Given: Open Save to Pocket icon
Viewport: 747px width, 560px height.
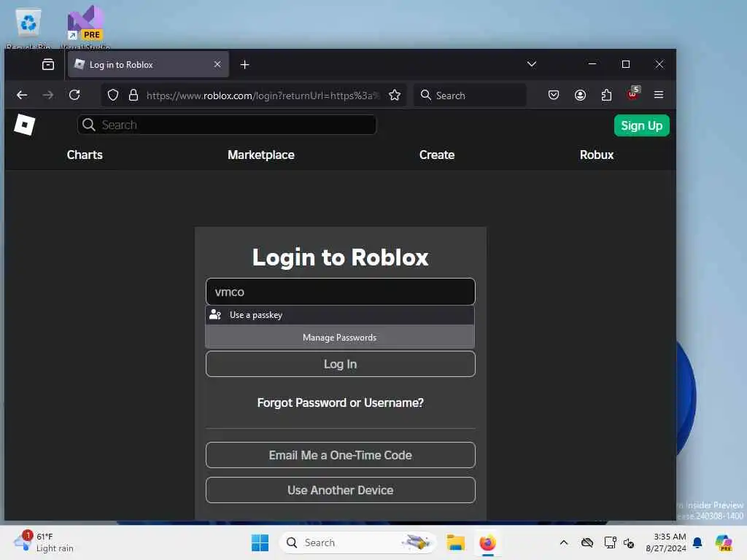Looking at the screenshot, I should click(x=554, y=96).
